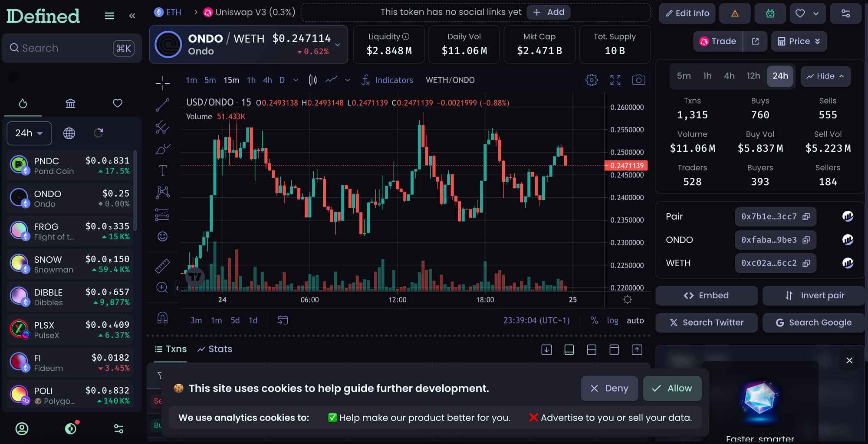The height and width of the screenshot is (444, 868).
Task: Open chart settings gear
Action: (592, 80)
